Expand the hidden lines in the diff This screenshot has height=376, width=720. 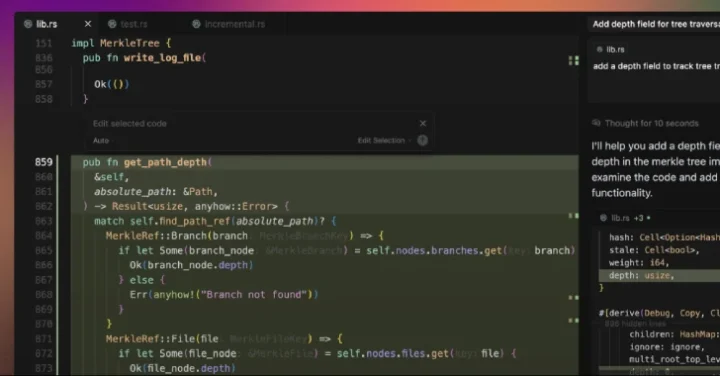click(635, 324)
